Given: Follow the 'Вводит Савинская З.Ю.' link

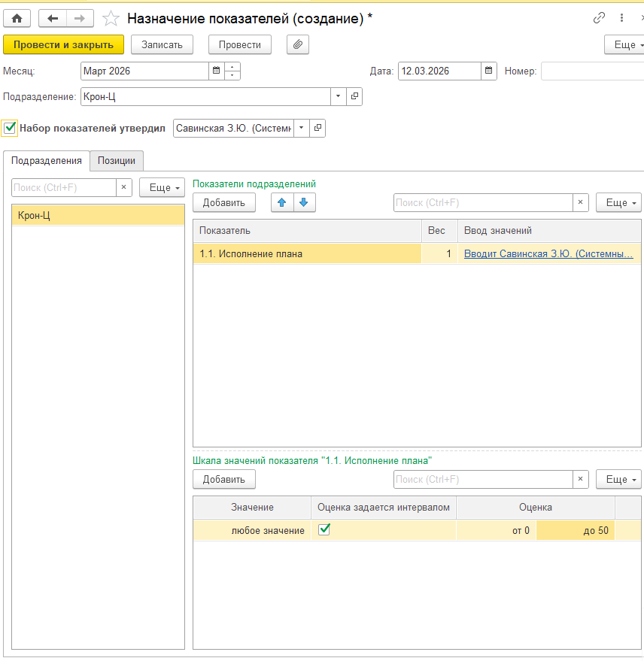Looking at the screenshot, I should [x=548, y=254].
